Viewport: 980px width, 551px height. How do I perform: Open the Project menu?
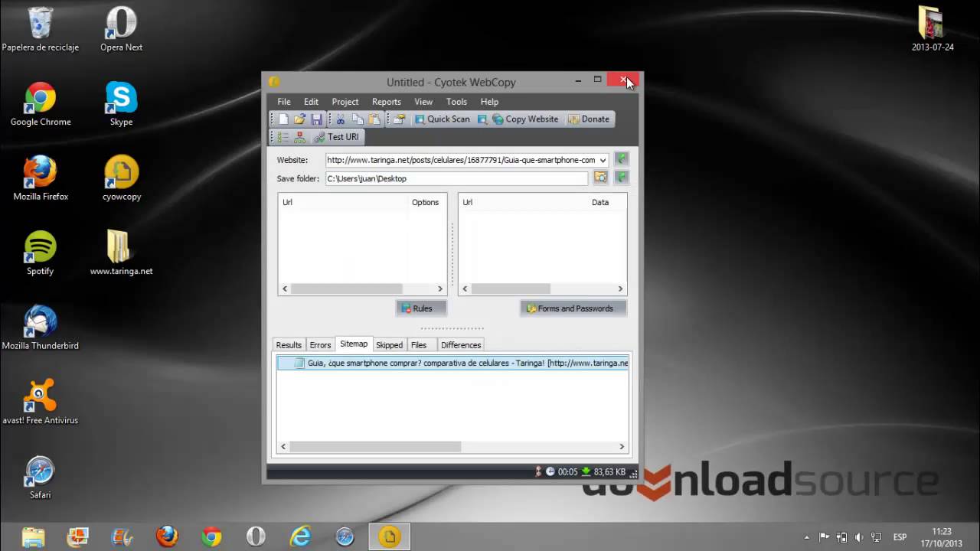(x=345, y=102)
